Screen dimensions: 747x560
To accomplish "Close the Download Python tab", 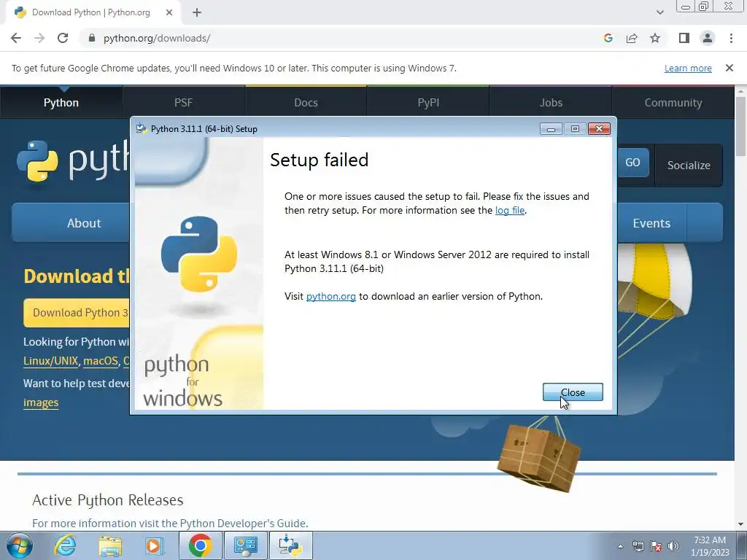I will (x=169, y=13).
